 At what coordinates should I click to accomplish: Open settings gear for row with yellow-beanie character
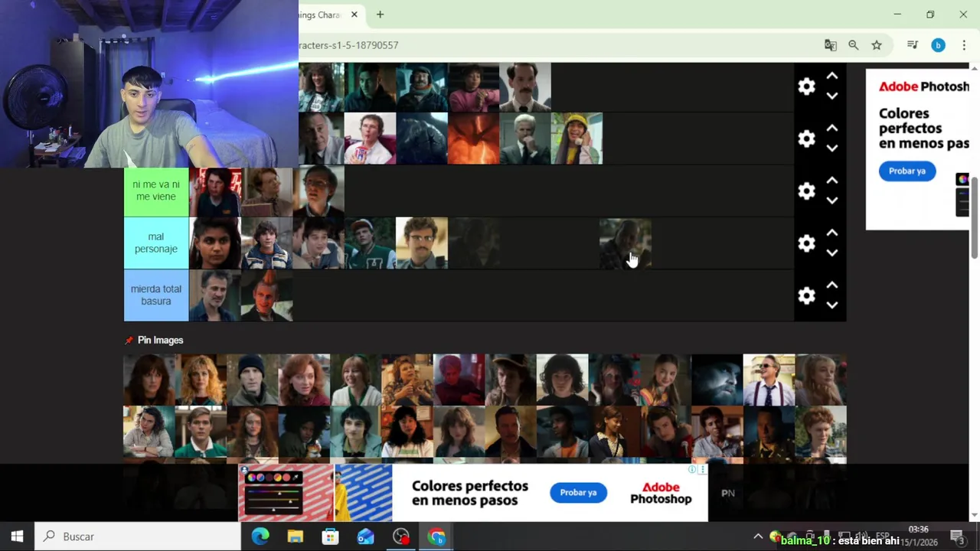click(806, 139)
